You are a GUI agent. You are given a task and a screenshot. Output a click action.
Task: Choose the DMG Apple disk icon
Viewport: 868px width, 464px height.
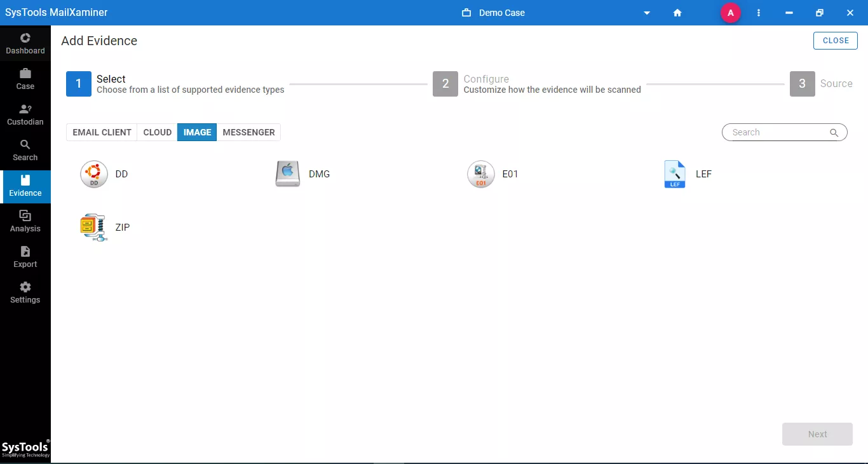(287, 174)
